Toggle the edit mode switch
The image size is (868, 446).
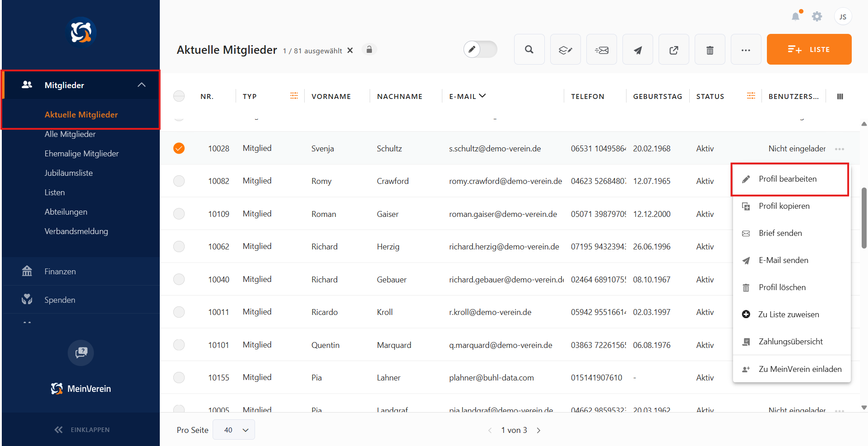click(x=480, y=49)
